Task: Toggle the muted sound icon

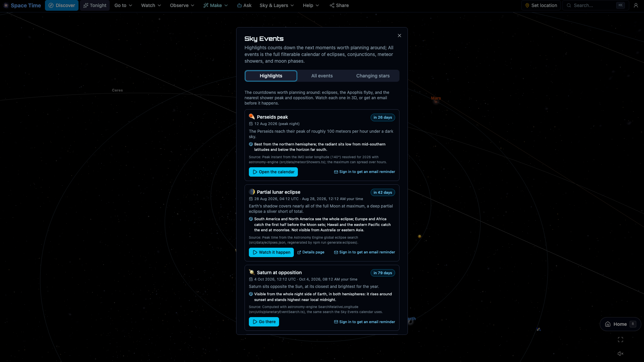Action: click(x=621, y=354)
